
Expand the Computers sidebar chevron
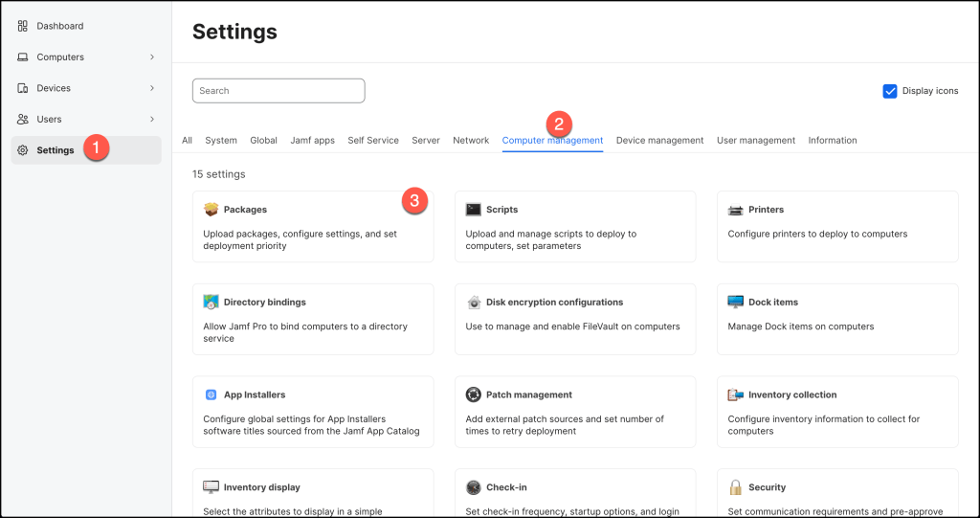click(152, 57)
